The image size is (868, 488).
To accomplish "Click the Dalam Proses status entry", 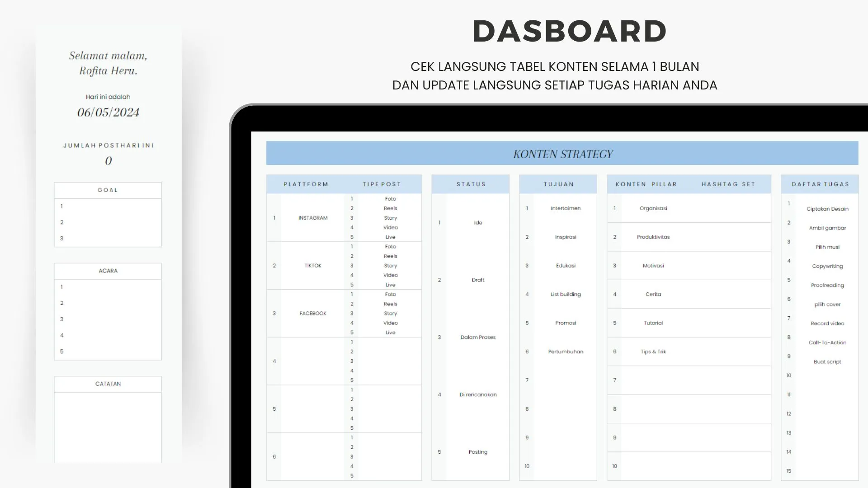I will pyautogui.click(x=478, y=338).
